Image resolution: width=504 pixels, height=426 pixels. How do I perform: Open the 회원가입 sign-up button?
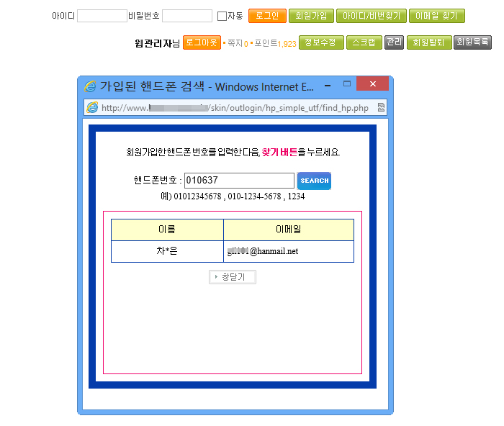point(311,16)
